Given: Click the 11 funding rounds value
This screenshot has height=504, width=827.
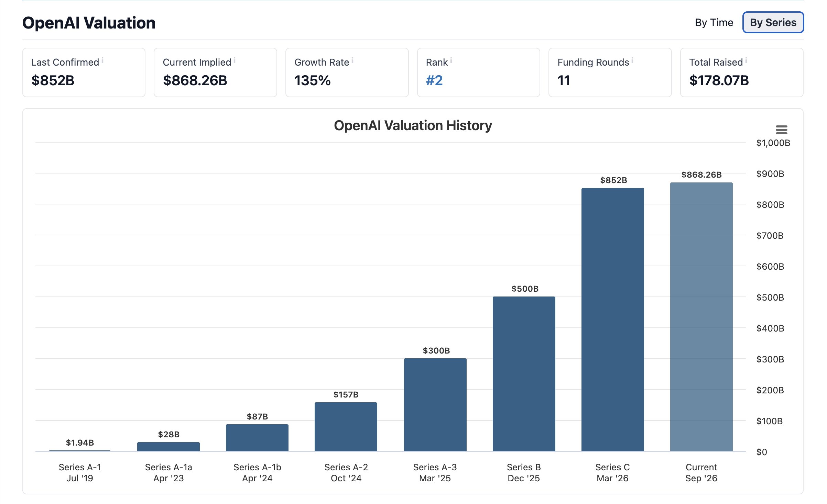Looking at the screenshot, I should click(564, 80).
